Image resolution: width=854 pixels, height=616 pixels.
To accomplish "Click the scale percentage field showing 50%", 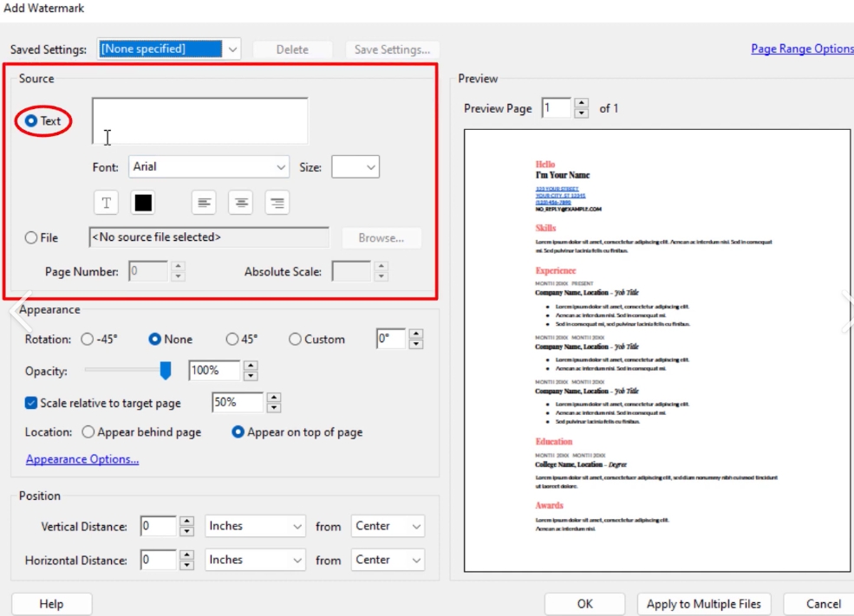I will click(x=238, y=403).
